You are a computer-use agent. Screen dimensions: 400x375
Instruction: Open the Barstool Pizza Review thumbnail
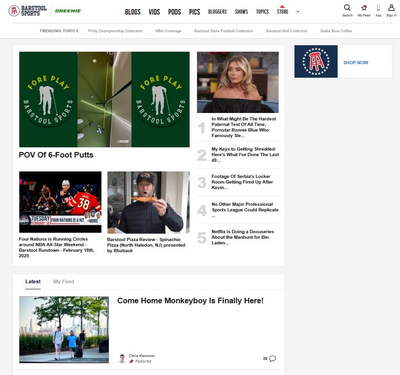(x=148, y=202)
